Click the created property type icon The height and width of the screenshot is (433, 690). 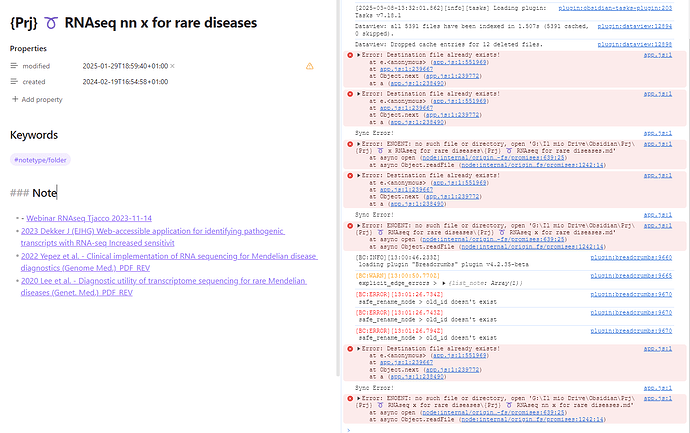coord(14,81)
